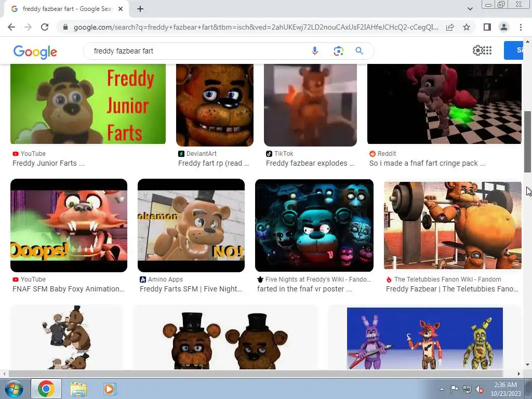Click the vertical scrollbar thumb
The image size is (532, 399).
(x=527, y=142)
